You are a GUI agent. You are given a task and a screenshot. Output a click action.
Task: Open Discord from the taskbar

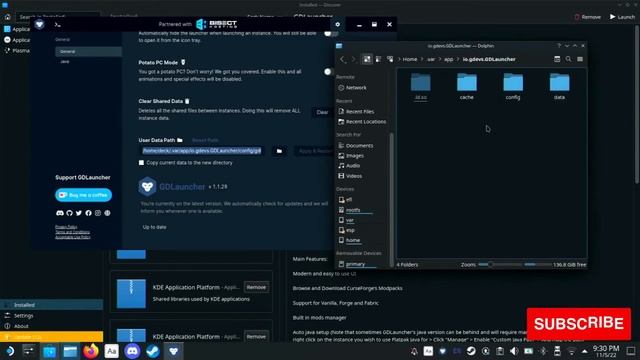tap(132, 351)
